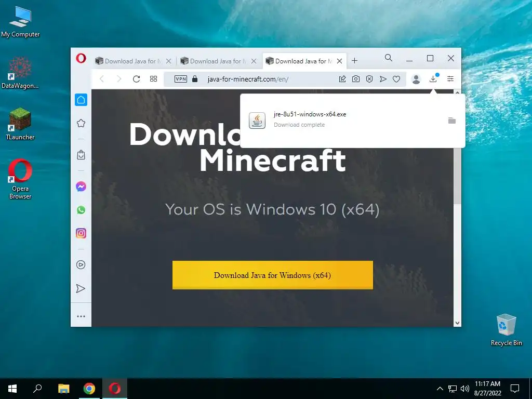Toggle the downloads popup icon

(x=433, y=79)
